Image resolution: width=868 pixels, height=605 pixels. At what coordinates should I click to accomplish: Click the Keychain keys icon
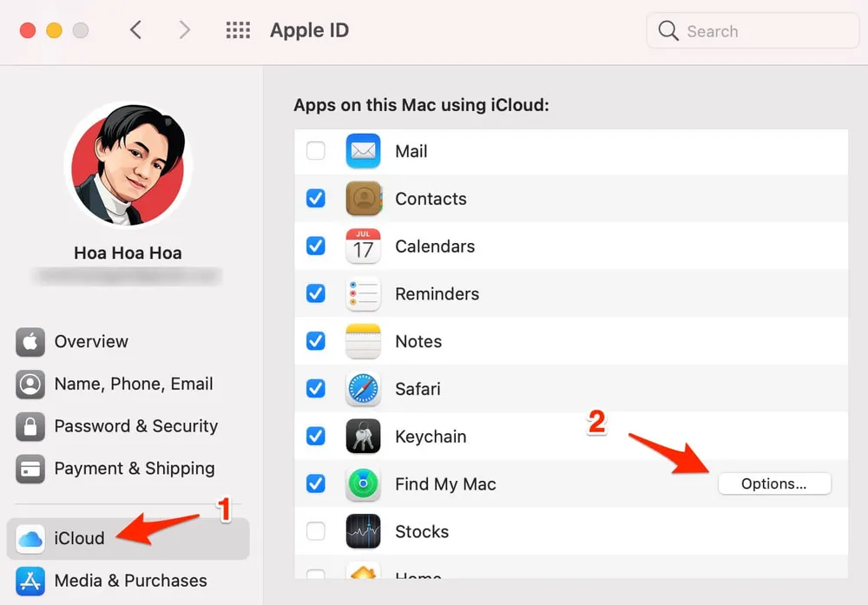click(x=363, y=437)
